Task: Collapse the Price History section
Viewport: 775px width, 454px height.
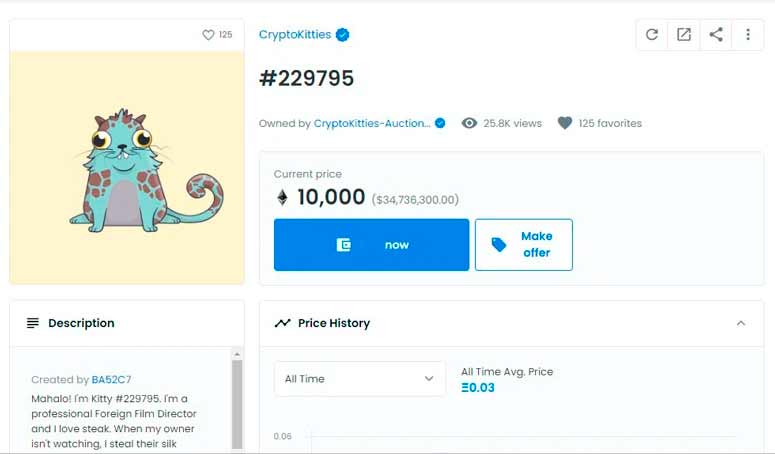Action: 741,323
